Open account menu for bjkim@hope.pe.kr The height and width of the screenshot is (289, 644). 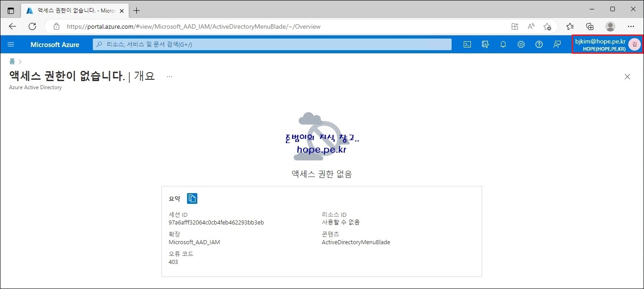pyautogui.click(x=608, y=44)
